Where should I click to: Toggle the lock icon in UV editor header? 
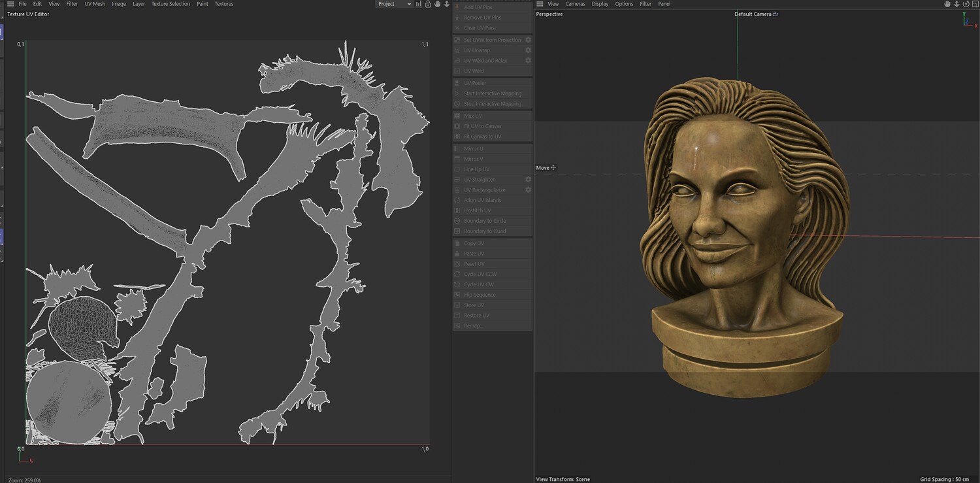428,4
